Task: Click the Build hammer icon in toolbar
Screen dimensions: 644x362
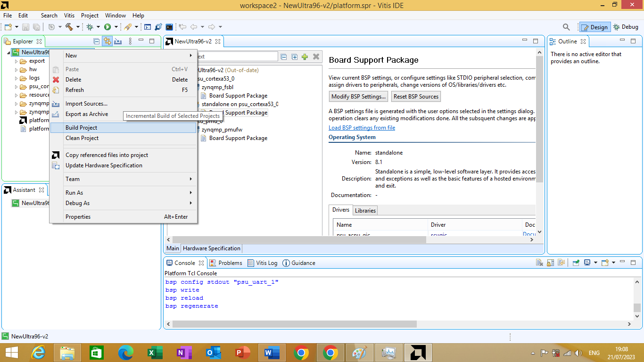Action: pos(69,27)
